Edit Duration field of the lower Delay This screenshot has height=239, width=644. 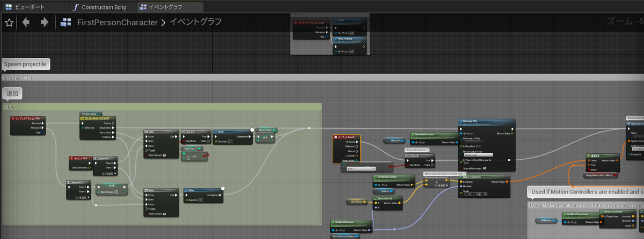click(201, 200)
